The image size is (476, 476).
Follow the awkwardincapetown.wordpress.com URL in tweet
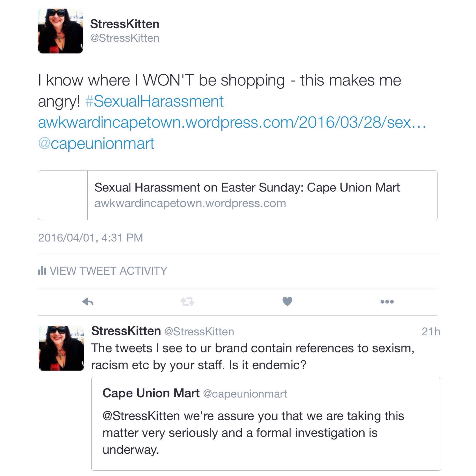click(x=231, y=122)
